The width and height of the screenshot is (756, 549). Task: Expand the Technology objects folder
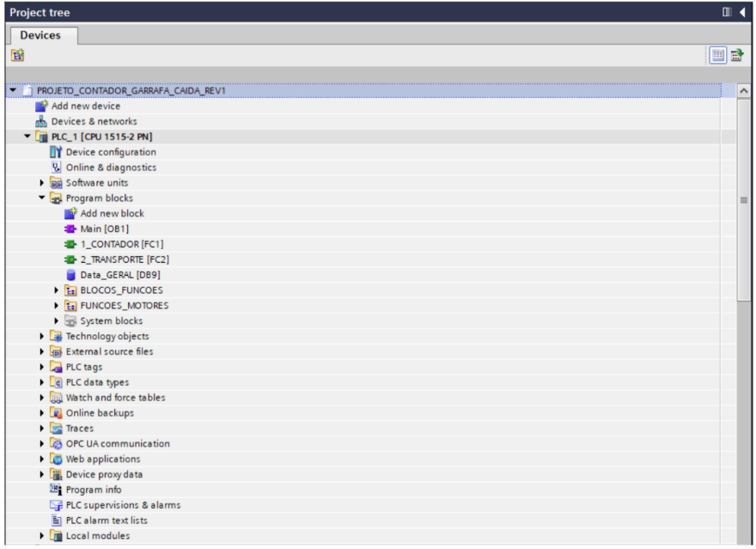(x=42, y=336)
